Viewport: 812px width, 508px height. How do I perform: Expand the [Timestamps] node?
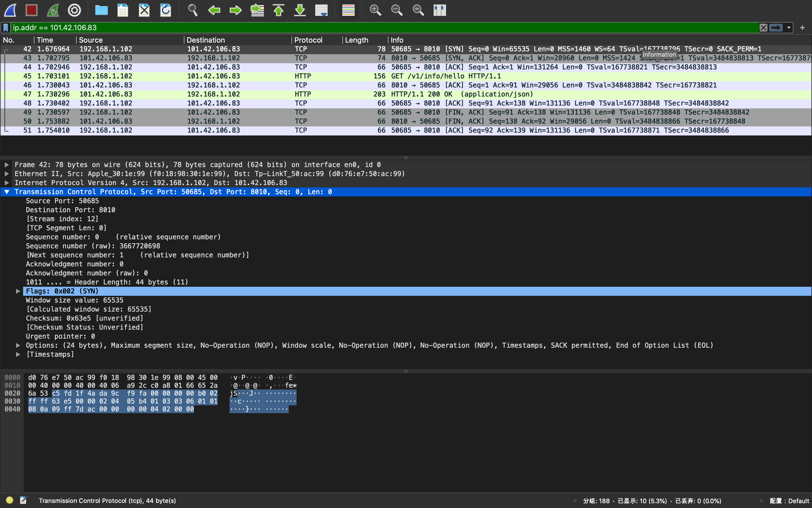coord(18,354)
